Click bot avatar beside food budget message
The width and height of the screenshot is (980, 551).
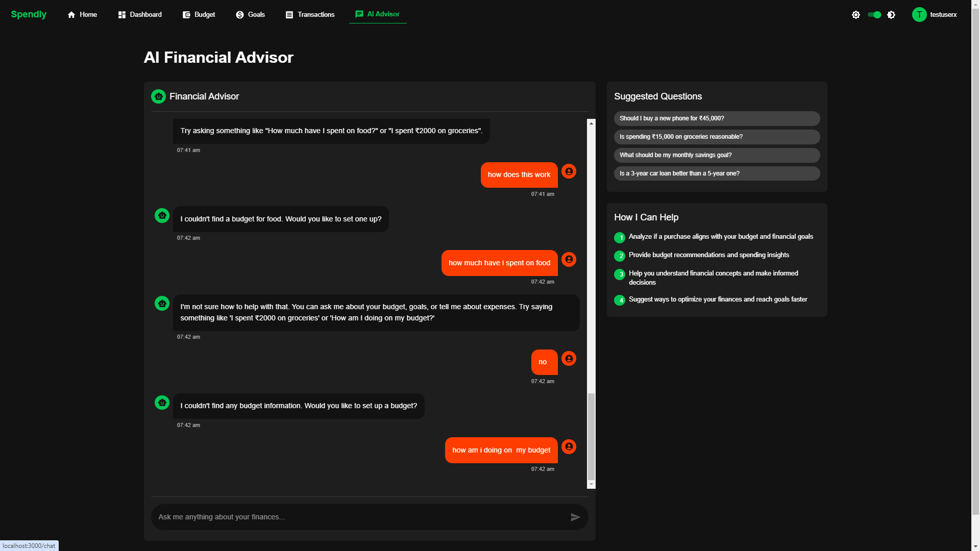[162, 216]
